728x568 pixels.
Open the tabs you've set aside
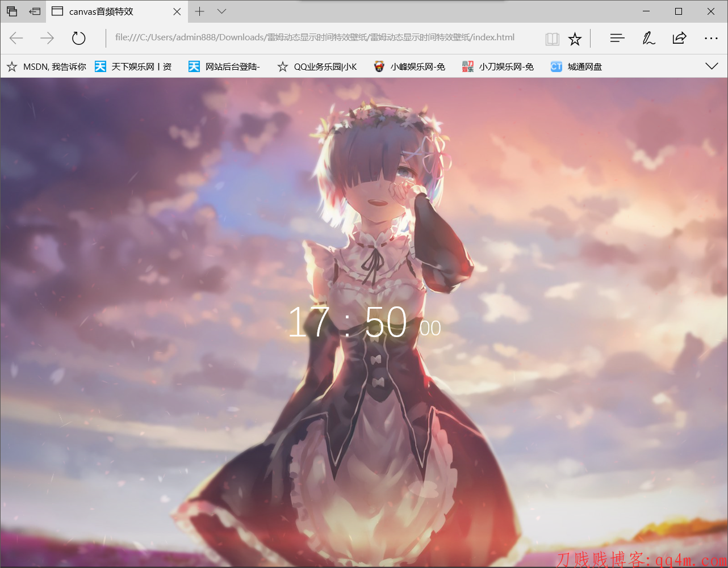(x=12, y=11)
